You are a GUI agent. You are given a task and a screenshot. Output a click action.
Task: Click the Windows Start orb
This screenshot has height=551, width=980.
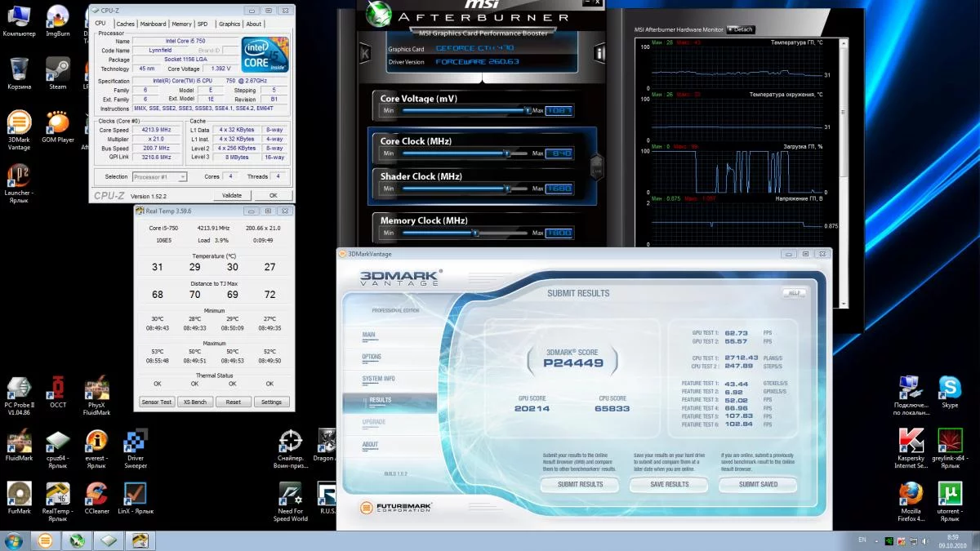(14, 540)
